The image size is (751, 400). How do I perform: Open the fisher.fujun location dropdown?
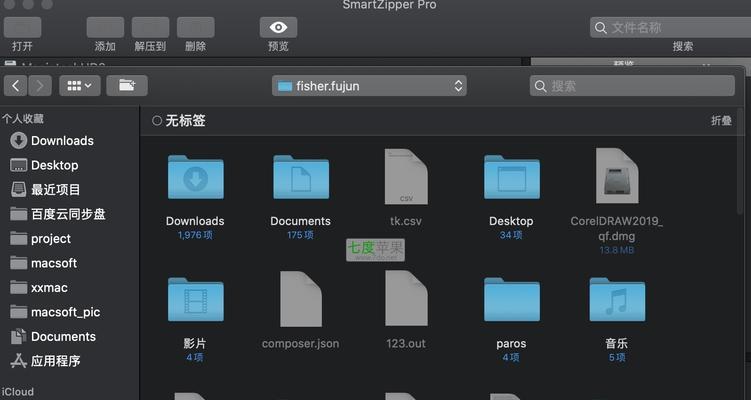pos(369,86)
